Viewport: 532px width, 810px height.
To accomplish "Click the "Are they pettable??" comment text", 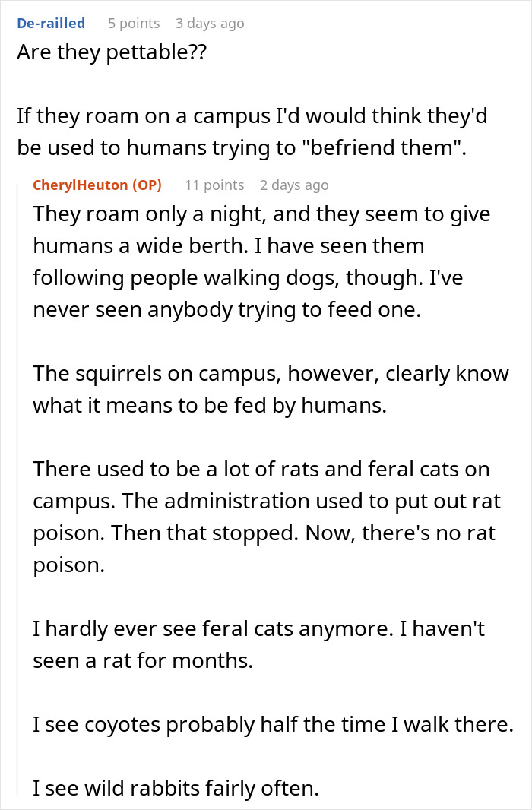I will [112, 52].
